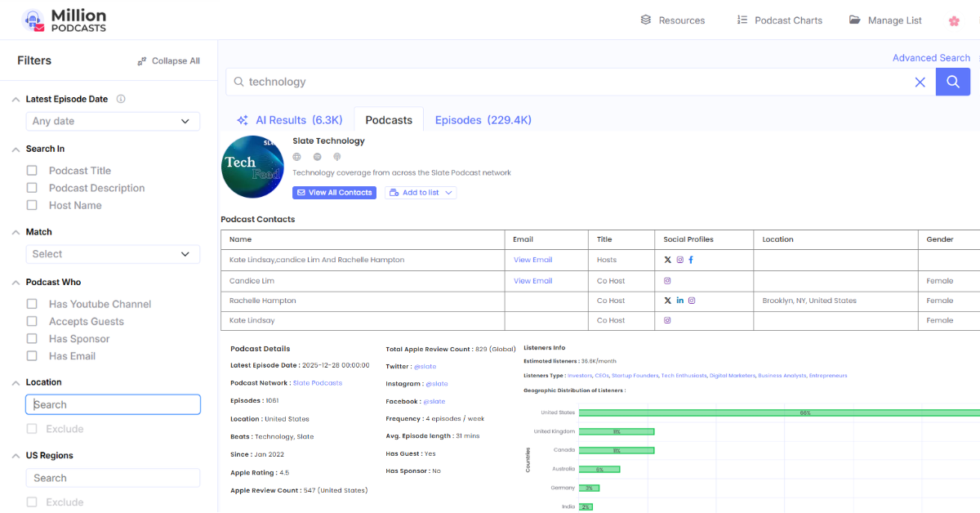Viewport: 980px width, 513px height.
Task: Collapse the Search In filter section
Action: [x=16, y=149]
